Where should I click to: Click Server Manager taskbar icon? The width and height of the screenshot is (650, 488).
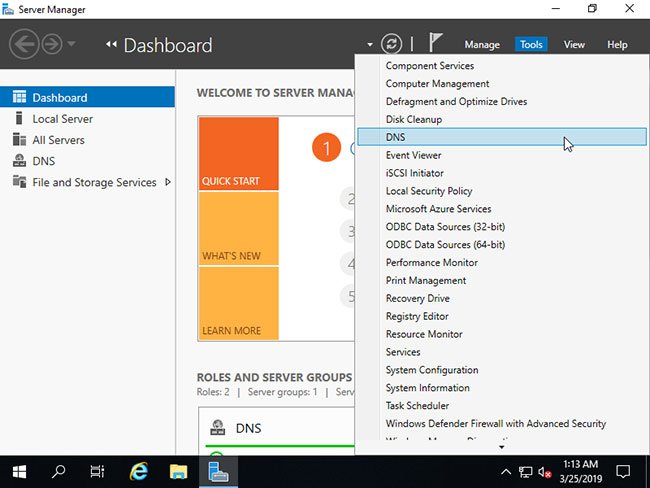(218, 472)
